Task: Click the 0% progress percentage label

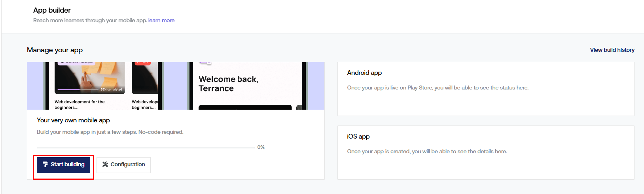Action: point(261,147)
